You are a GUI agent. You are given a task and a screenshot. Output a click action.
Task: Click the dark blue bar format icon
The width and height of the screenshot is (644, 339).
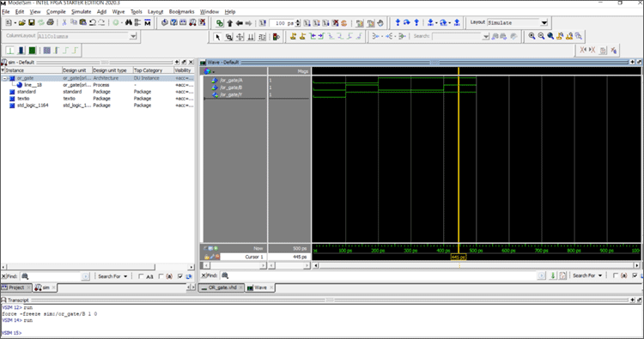(x=21, y=51)
